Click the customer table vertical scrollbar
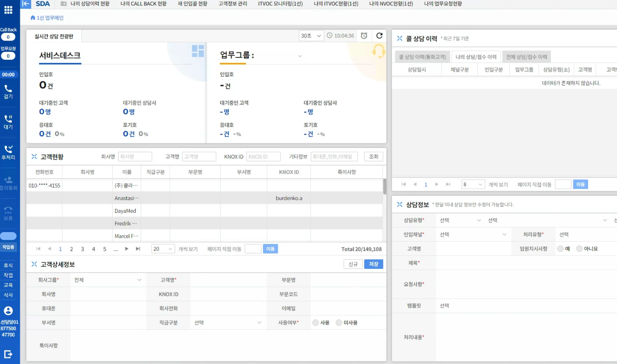The width and height of the screenshot is (617, 364). [x=384, y=187]
